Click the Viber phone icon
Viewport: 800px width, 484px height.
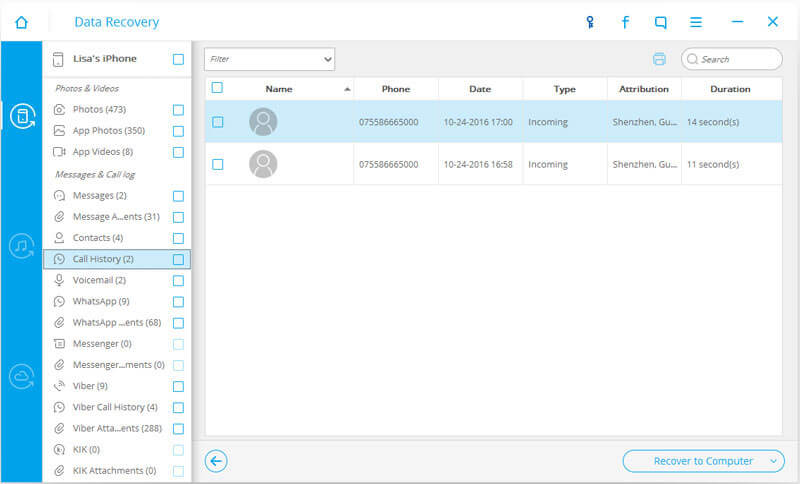(59, 386)
